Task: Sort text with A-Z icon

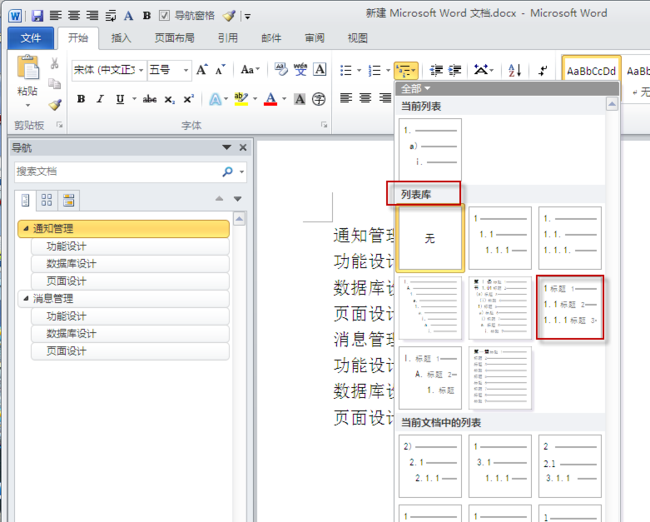Action: pos(514,70)
